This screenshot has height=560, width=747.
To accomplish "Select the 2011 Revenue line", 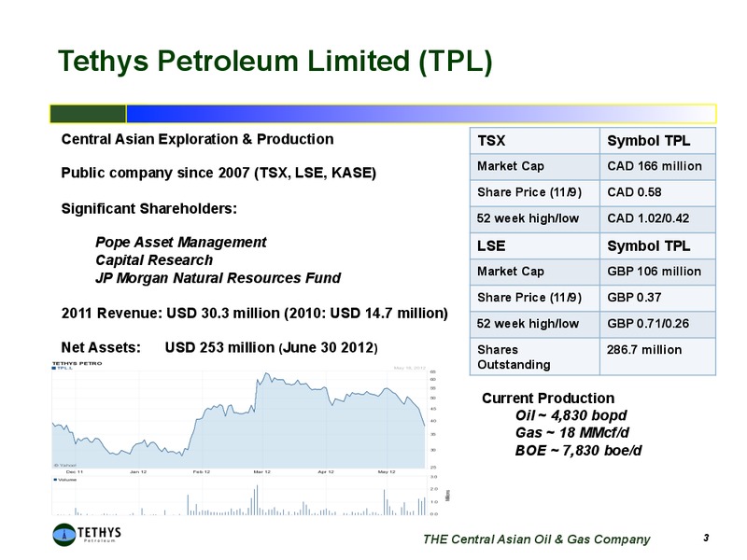I will [254, 314].
